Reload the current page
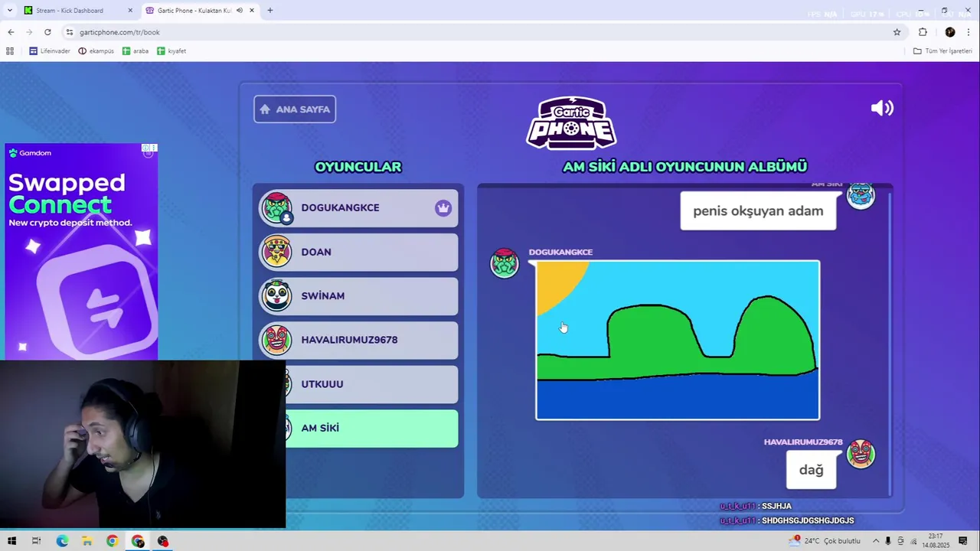The height and width of the screenshot is (551, 980). [47, 32]
